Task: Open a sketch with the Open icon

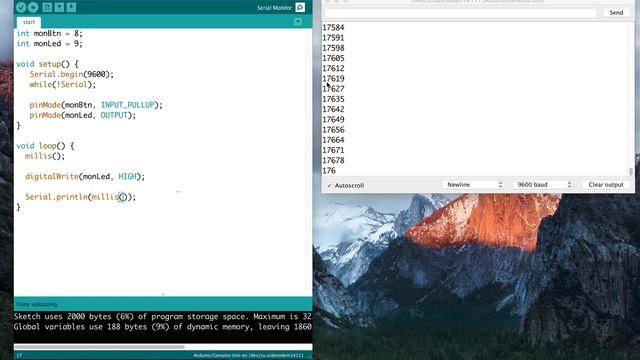Action: (x=59, y=7)
